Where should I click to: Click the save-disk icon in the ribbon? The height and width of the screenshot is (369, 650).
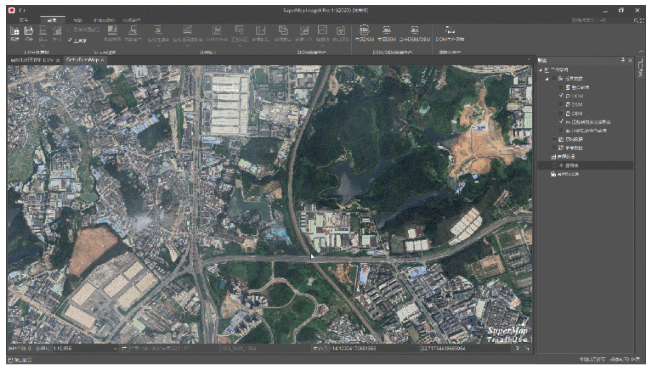click(29, 32)
